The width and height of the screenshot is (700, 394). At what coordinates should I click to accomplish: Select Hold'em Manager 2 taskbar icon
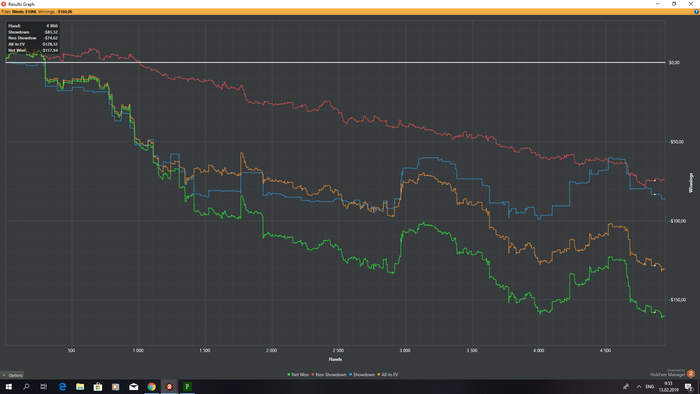[x=169, y=387]
